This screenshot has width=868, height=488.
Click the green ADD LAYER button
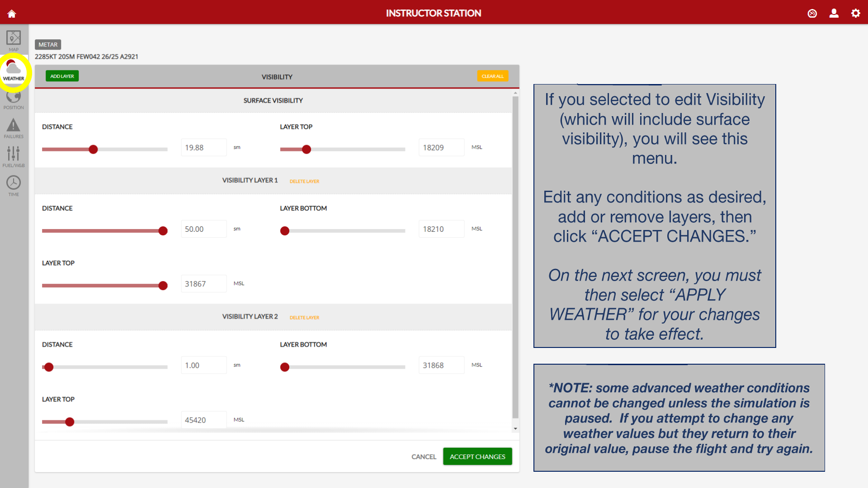[x=62, y=76]
